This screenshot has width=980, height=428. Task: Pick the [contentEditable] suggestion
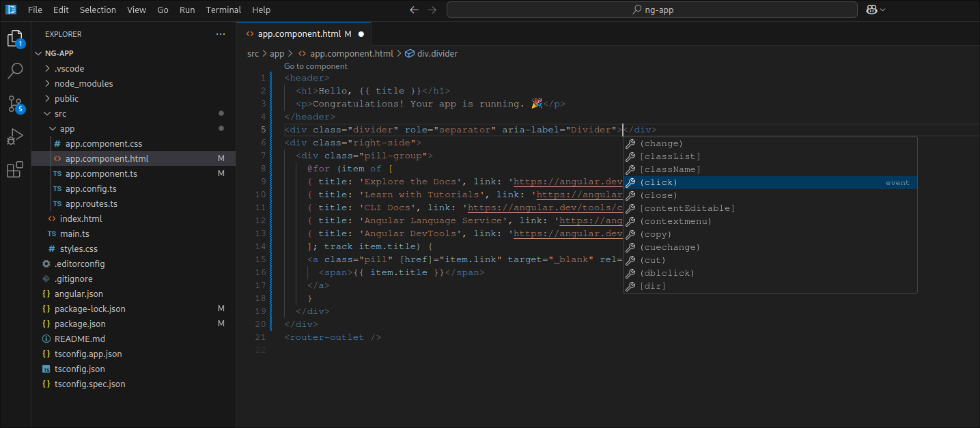click(770, 208)
